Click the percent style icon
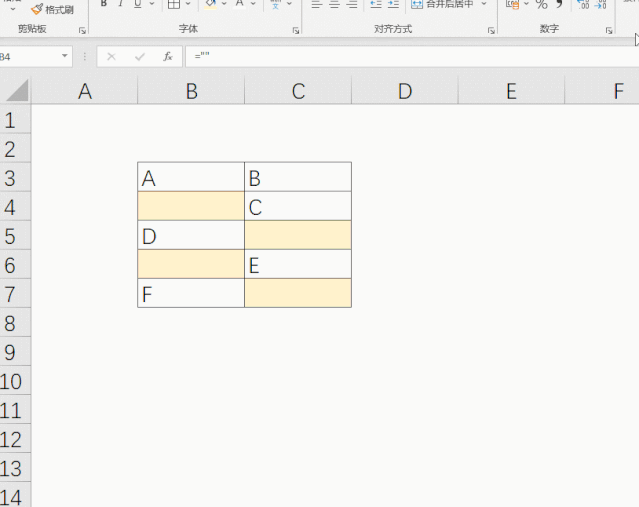The height and width of the screenshot is (507, 639). click(542, 4)
